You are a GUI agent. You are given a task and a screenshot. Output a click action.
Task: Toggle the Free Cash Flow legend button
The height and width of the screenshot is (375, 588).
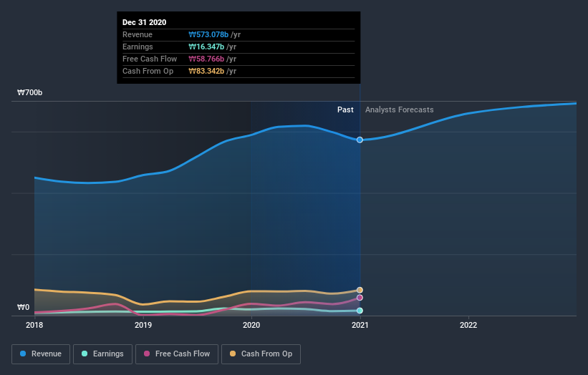[177, 354]
